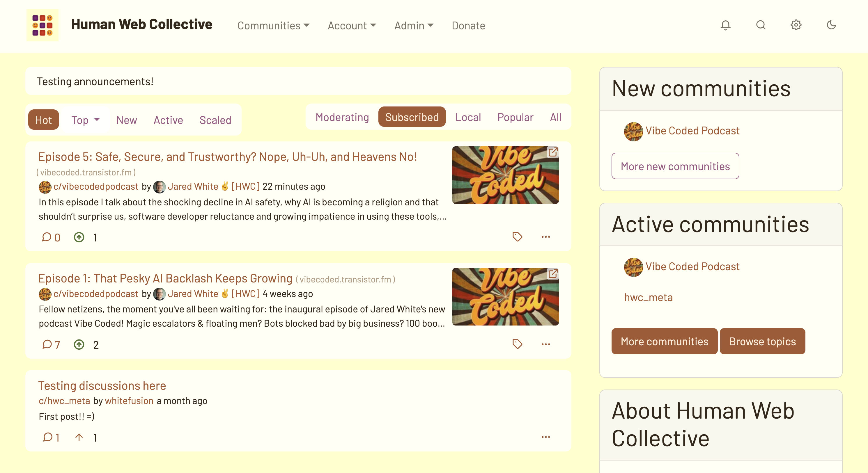Open the three-dot menu on Testing discussions post
Viewport: 868px width, 473px height.
click(x=545, y=437)
